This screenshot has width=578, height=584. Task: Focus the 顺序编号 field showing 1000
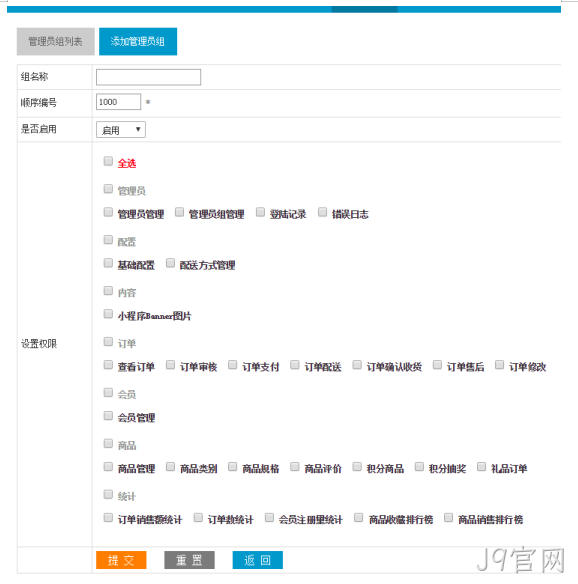pos(118,102)
